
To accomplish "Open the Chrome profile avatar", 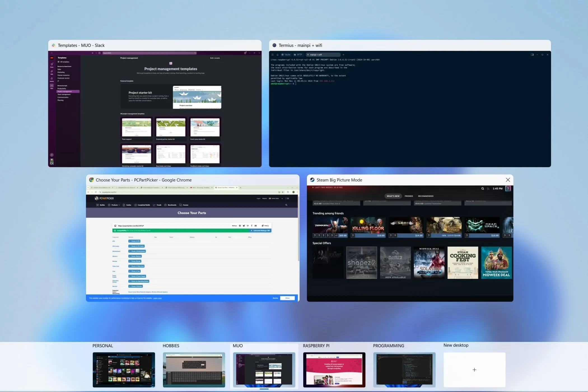I will 294,192.
